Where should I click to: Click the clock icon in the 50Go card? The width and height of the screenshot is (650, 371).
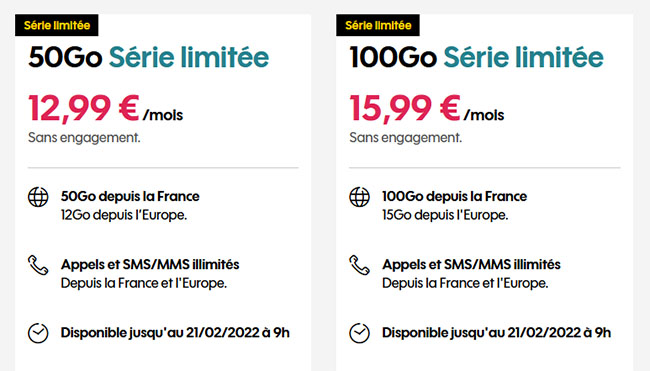click(38, 333)
